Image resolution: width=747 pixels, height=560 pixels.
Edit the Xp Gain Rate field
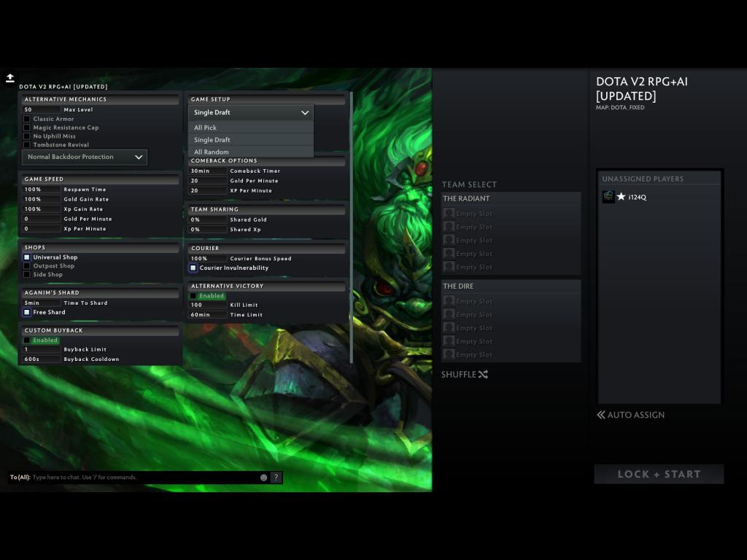[x=41, y=209]
